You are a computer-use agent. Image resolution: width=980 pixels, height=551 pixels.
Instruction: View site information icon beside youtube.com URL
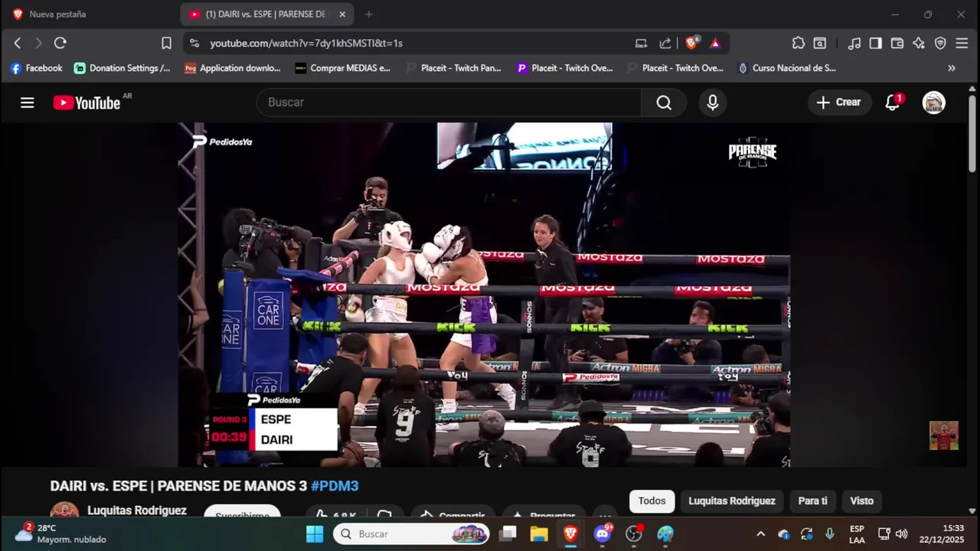pos(194,44)
